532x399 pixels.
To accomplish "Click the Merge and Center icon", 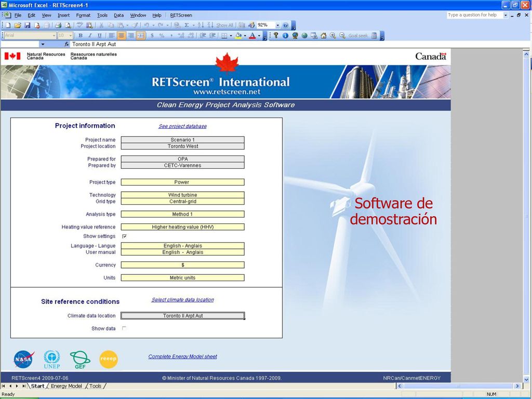I will pyautogui.click(x=140, y=35).
